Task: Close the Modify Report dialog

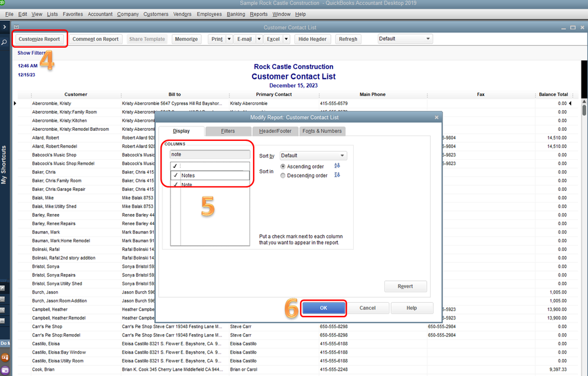Action: [x=437, y=117]
